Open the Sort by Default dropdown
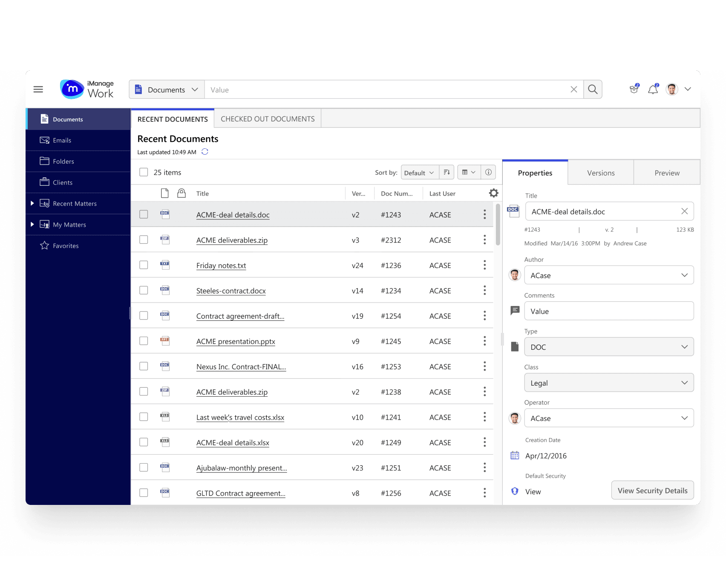 pyautogui.click(x=419, y=172)
